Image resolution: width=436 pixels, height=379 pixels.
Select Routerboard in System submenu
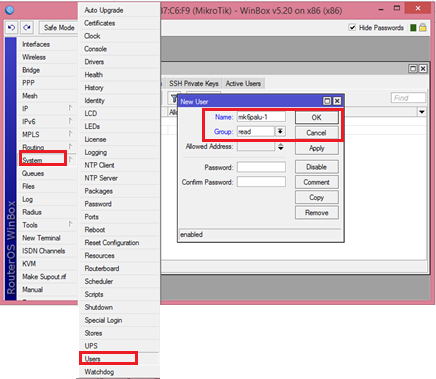click(x=118, y=268)
